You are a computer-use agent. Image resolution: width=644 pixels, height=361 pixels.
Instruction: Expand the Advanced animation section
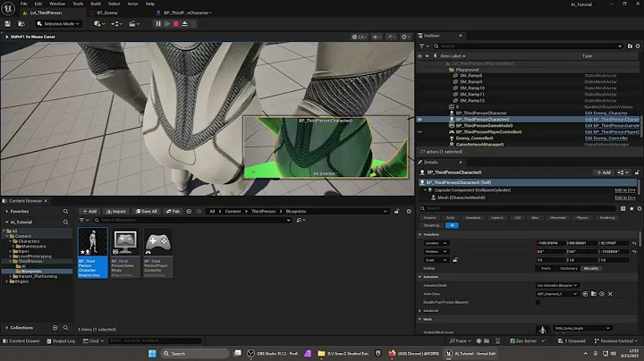point(419,311)
